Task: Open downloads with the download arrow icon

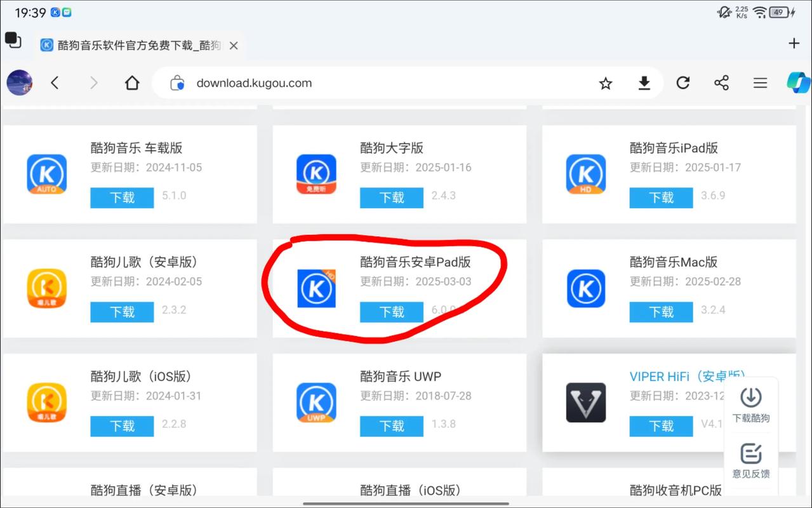Action: tap(644, 83)
